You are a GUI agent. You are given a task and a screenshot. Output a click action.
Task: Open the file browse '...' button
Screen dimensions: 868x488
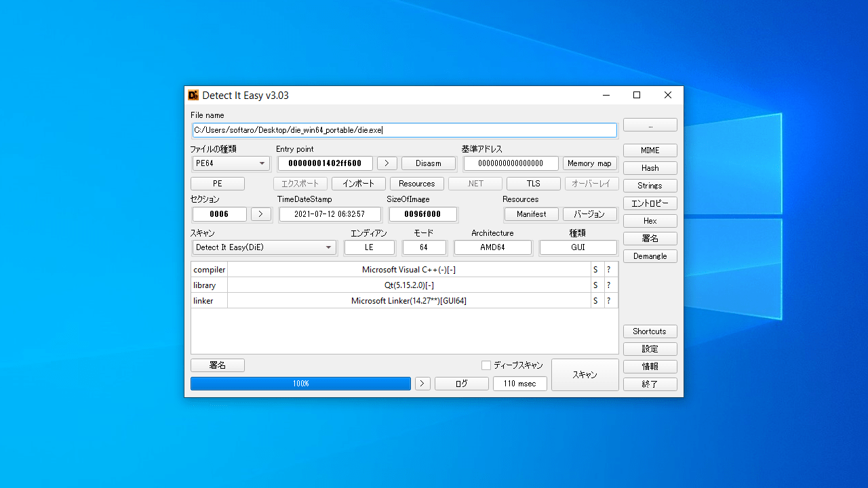point(650,125)
